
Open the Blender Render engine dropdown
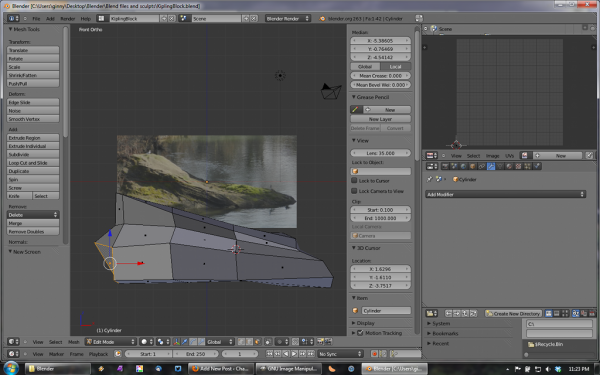coord(288,18)
